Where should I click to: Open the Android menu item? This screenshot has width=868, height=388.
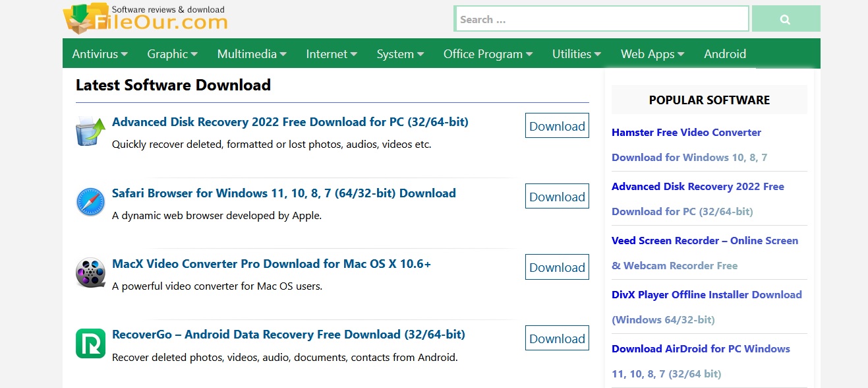point(725,54)
